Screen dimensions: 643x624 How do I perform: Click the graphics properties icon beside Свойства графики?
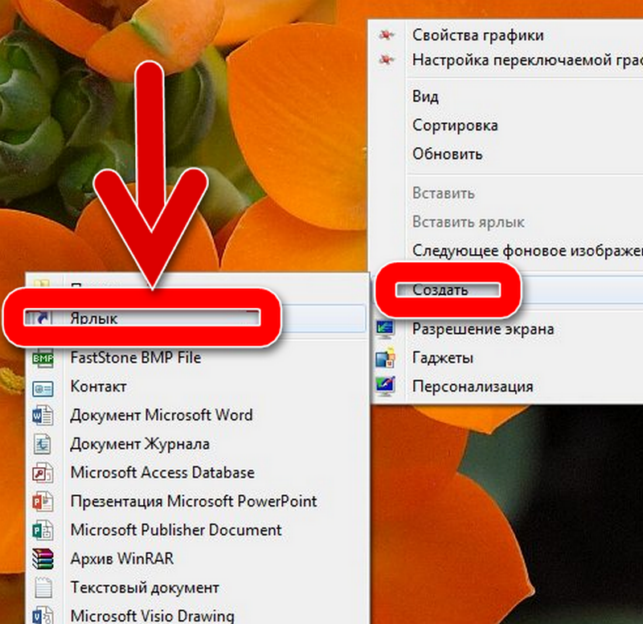pyautogui.click(x=386, y=35)
